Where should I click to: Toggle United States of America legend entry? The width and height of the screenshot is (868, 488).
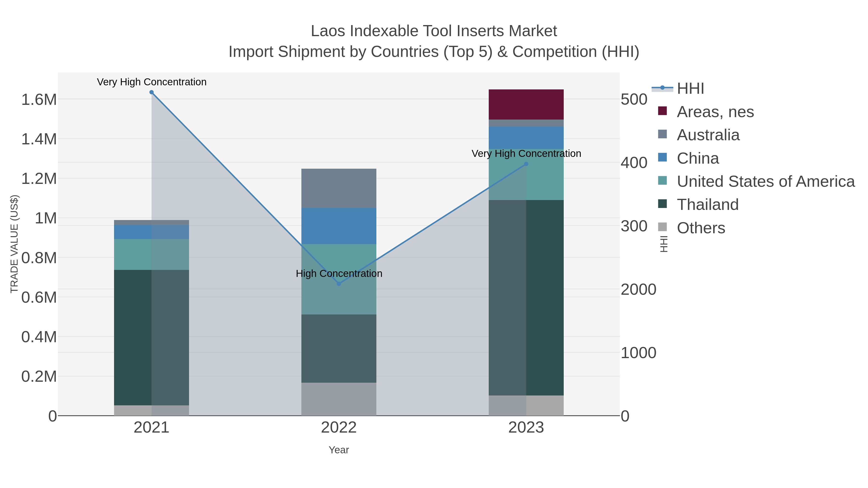[x=756, y=181]
